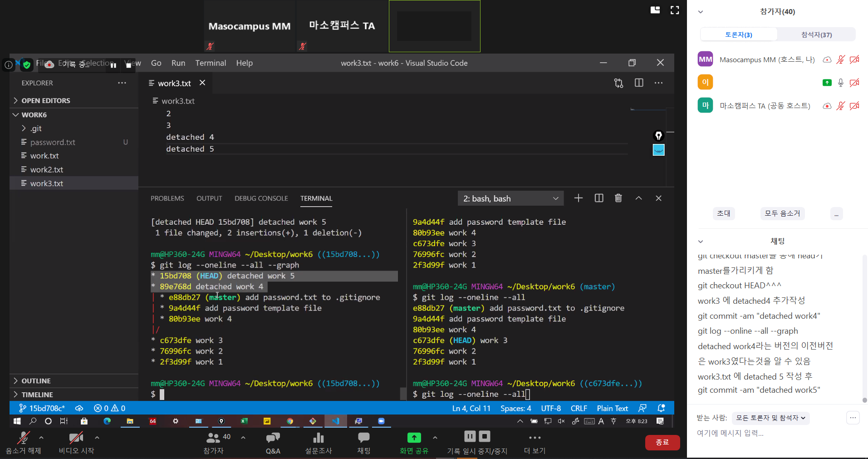868x459 pixels.
Task: Open the bash terminal selector dropdown
Action: (x=510, y=198)
